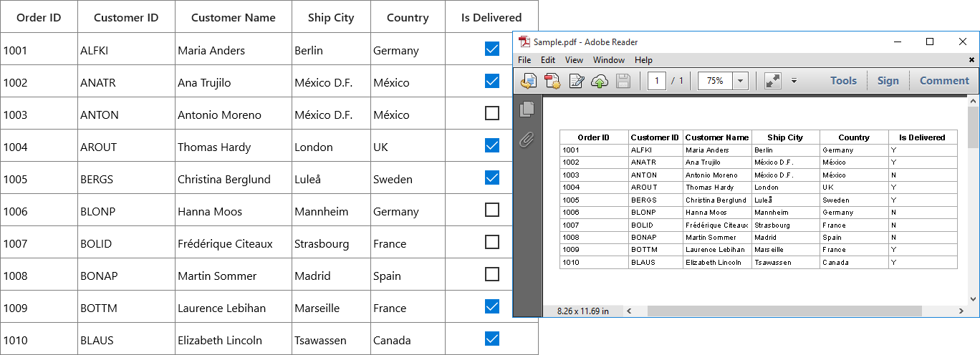980x355 pixels.
Task: Click the cloud upload toolbar icon
Action: [600, 81]
